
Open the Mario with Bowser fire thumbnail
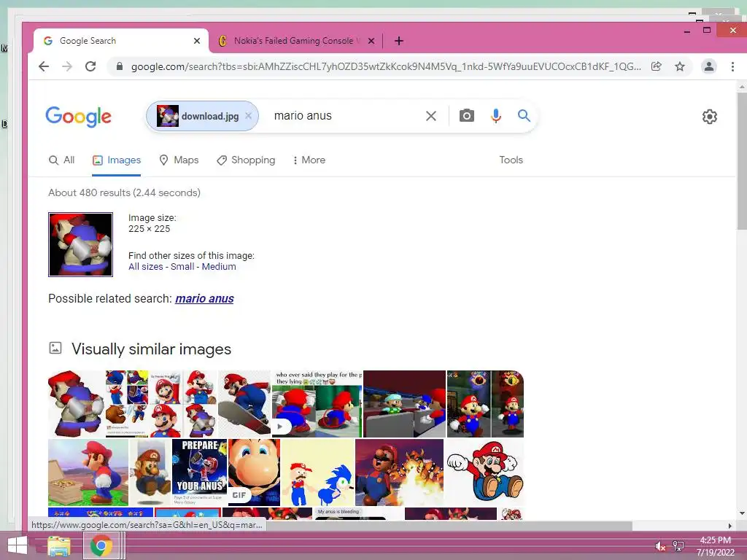click(x=399, y=472)
